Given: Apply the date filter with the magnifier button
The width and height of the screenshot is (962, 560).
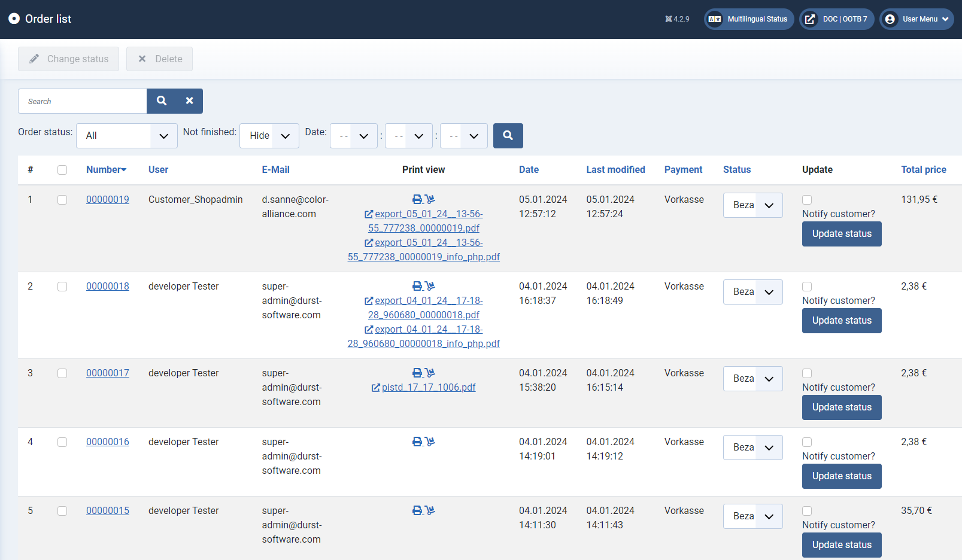Looking at the screenshot, I should point(508,136).
